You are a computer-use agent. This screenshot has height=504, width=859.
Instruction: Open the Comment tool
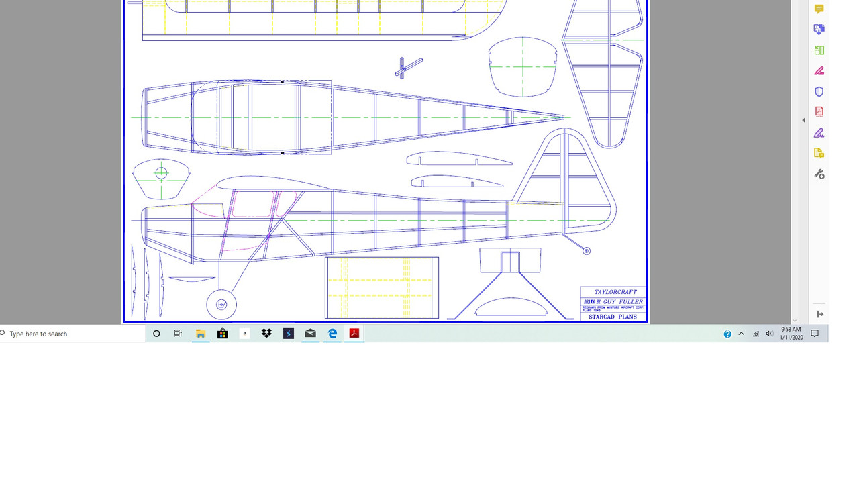(818, 9)
